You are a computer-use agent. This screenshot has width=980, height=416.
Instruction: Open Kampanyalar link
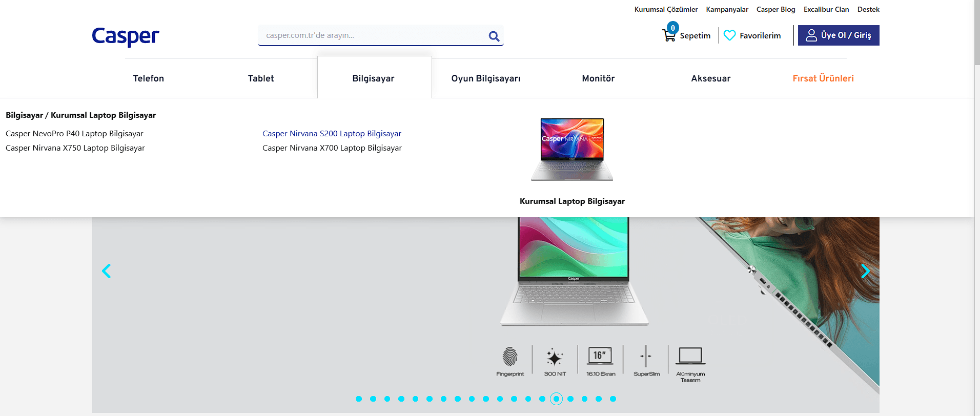click(x=727, y=9)
